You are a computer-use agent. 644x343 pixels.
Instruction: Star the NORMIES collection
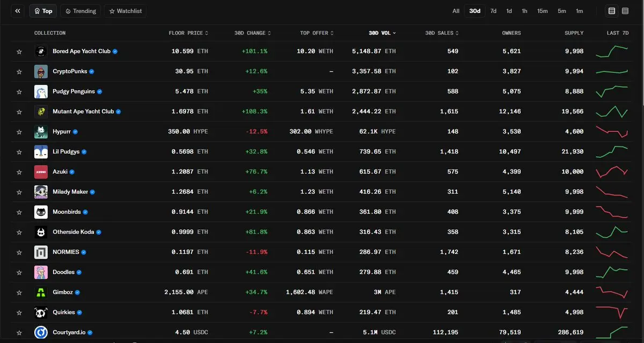tap(19, 252)
